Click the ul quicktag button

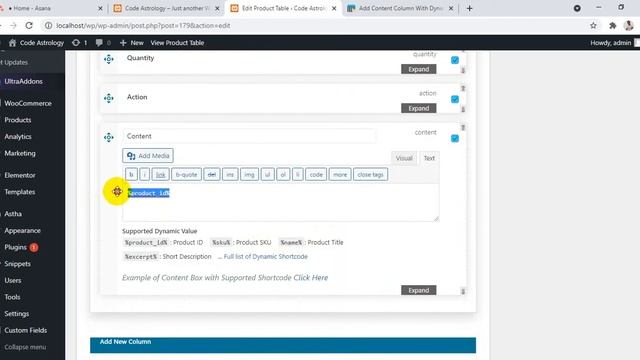(x=267, y=174)
